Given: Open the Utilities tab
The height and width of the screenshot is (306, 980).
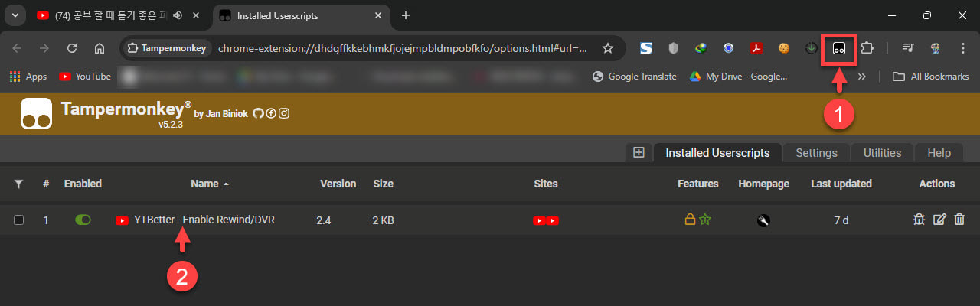Looking at the screenshot, I should point(882,152).
